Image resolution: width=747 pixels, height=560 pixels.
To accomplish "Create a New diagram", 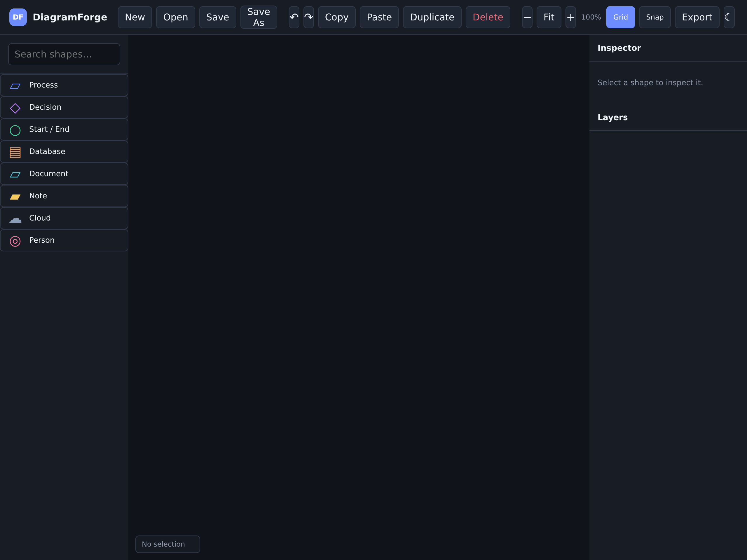I will tap(135, 17).
